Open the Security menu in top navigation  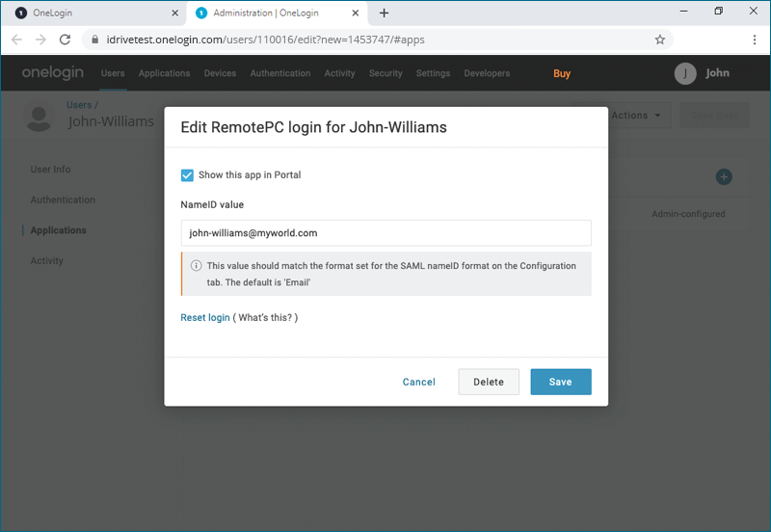tap(385, 73)
